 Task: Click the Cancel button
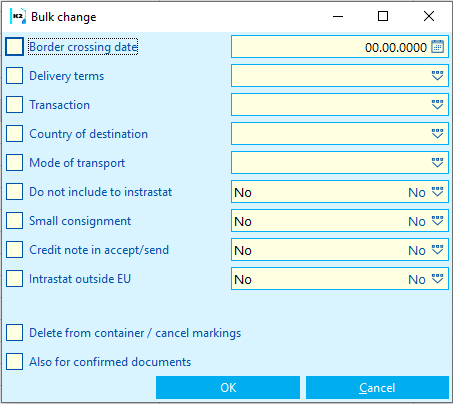tap(377, 387)
